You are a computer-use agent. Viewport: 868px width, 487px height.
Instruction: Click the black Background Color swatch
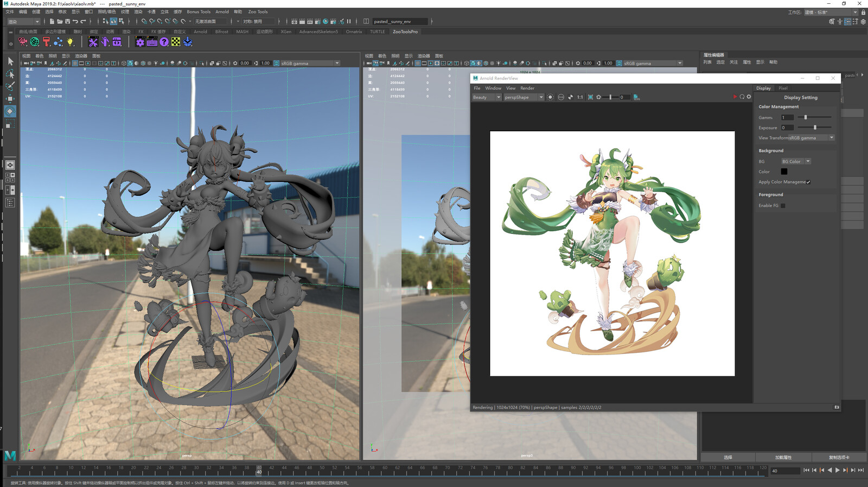(x=784, y=172)
